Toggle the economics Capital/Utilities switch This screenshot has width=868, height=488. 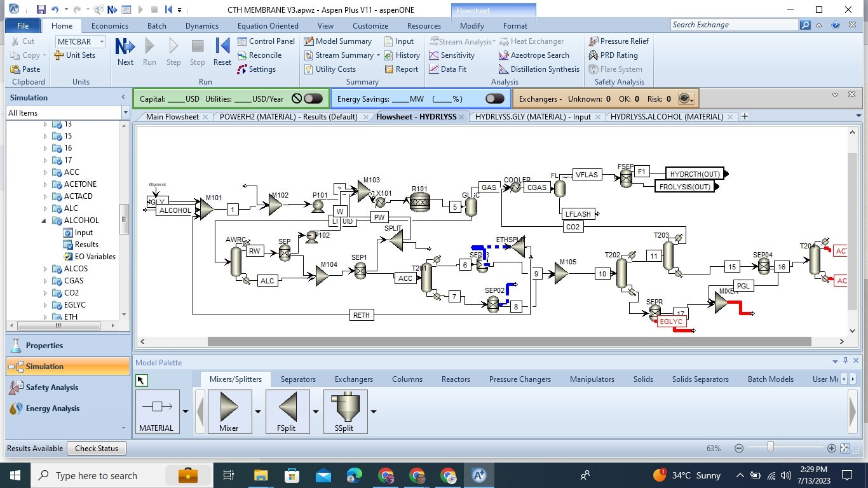313,98
